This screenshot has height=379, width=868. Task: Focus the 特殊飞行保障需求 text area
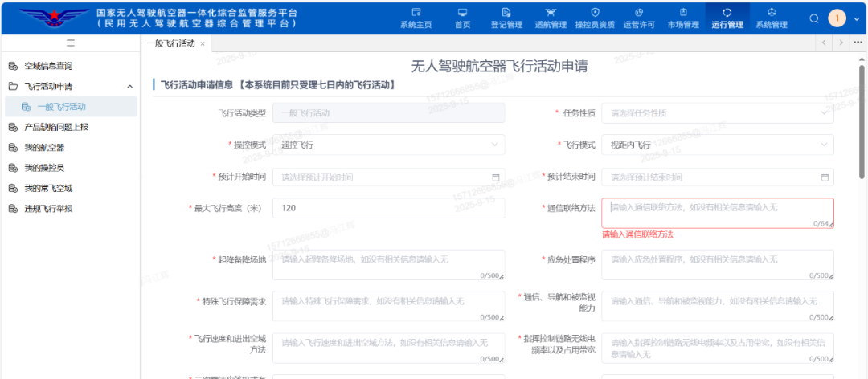pos(389,306)
